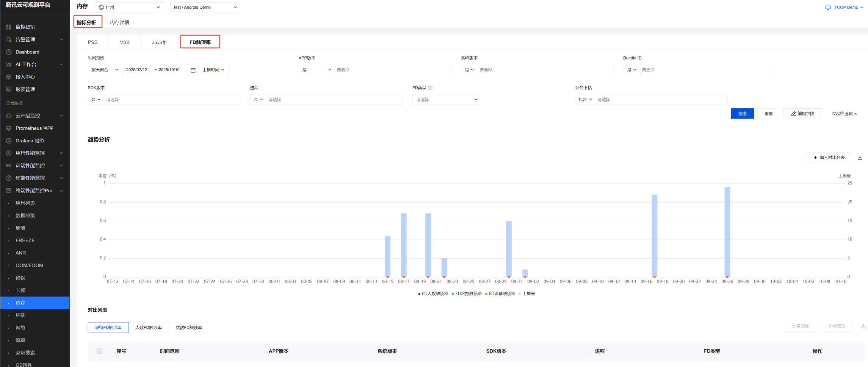Click the tallest bar near 09-26
868x367 pixels.
727,232
